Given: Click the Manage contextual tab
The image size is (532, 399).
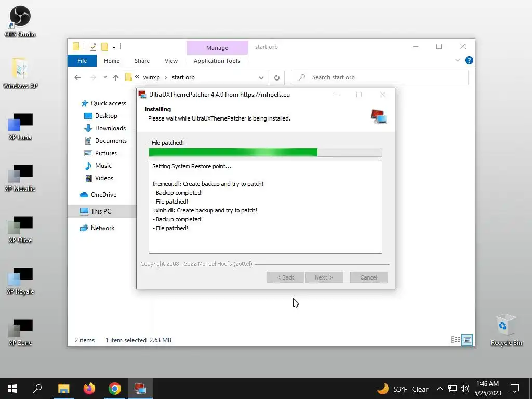Looking at the screenshot, I should (x=217, y=48).
